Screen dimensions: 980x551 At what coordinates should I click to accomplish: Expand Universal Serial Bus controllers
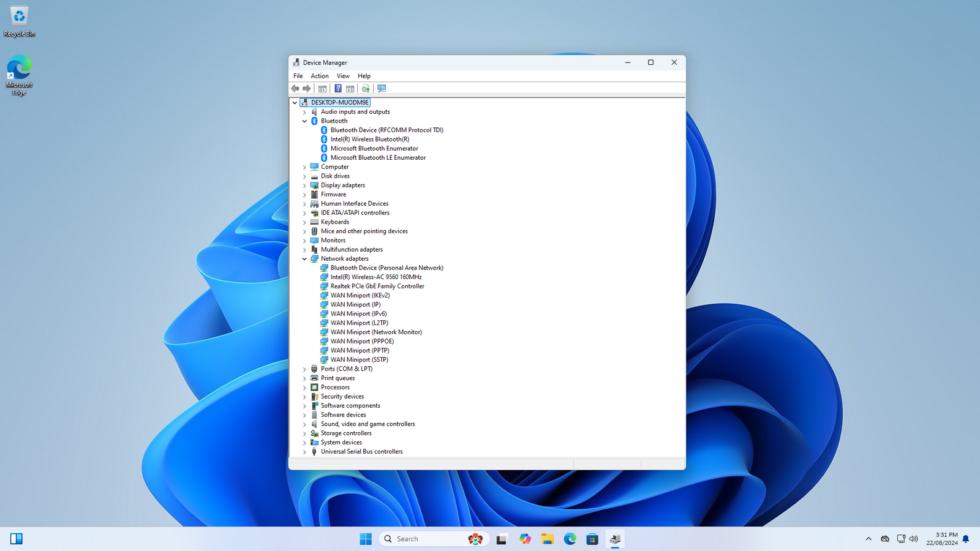[304, 452]
